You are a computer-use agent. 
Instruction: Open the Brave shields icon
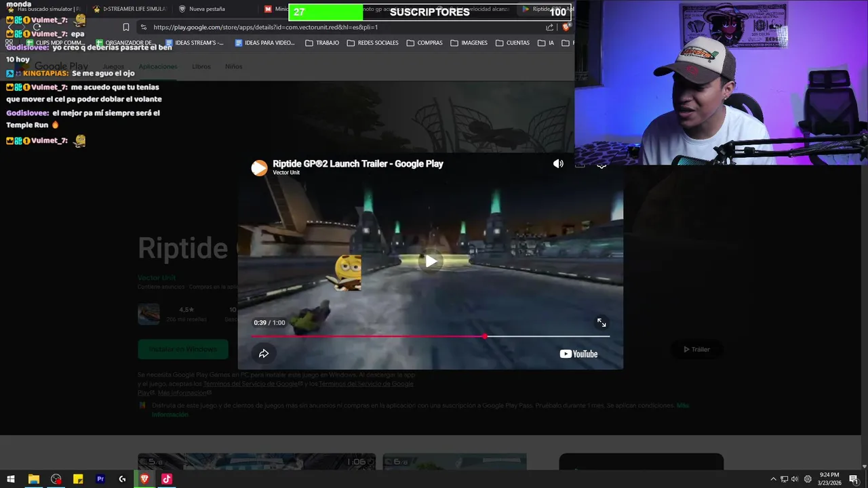566,27
